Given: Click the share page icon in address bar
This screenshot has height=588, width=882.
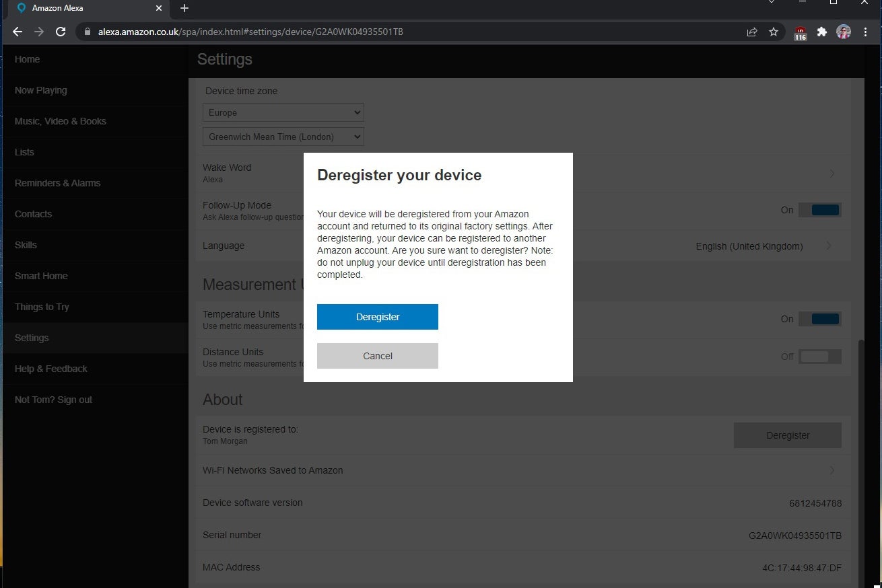Looking at the screenshot, I should pyautogui.click(x=752, y=32).
